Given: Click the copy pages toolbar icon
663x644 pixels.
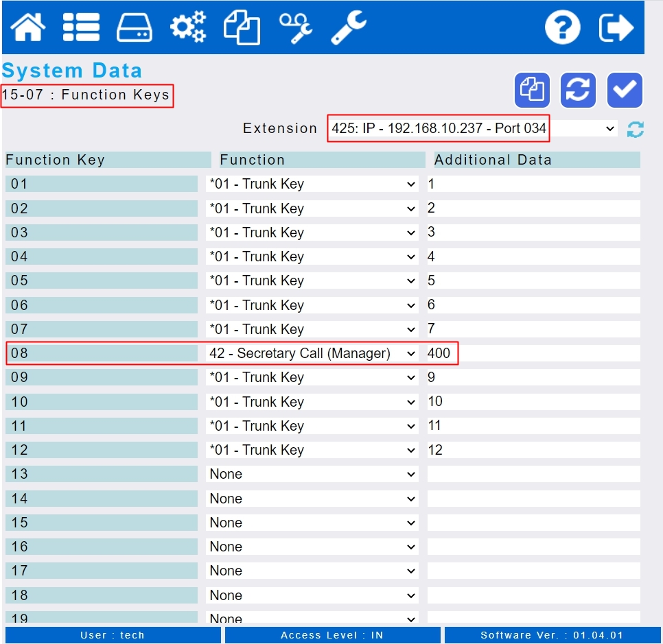Looking at the screenshot, I should tap(242, 27).
